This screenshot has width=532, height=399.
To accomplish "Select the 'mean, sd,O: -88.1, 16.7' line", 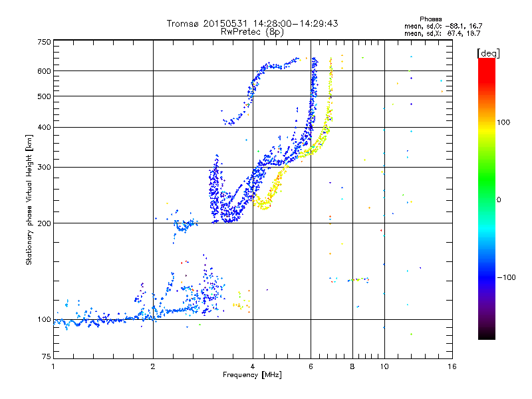I will pyautogui.click(x=443, y=26).
